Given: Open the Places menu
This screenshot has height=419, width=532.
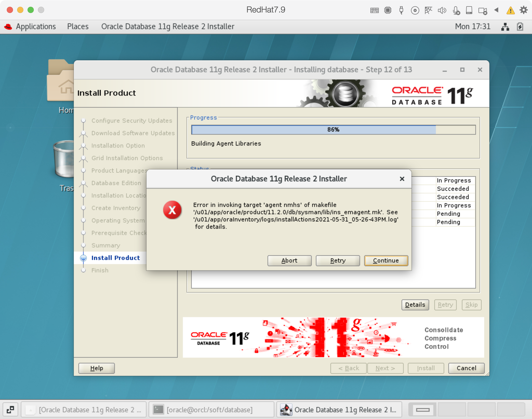Looking at the screenshot, I should point(78,27).
